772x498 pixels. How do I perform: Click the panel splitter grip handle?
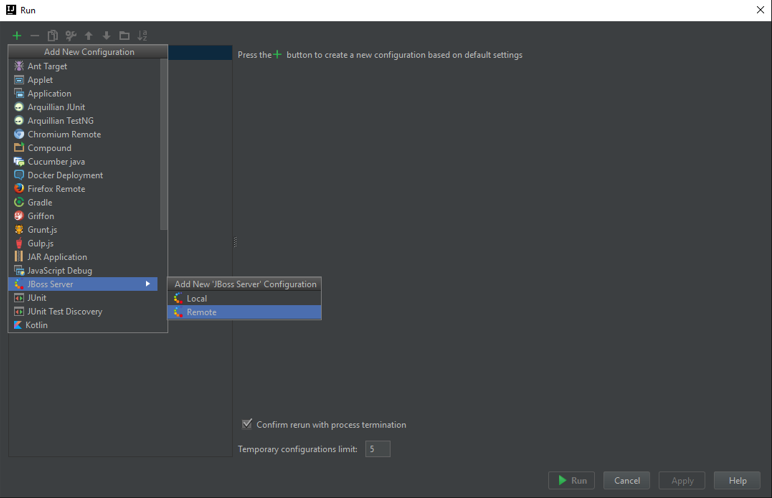235,242
